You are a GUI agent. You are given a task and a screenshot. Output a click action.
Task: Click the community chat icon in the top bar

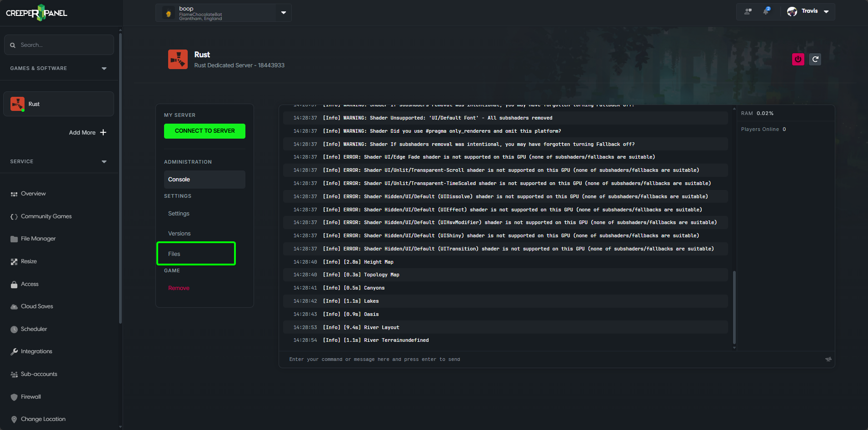(747, 11)
